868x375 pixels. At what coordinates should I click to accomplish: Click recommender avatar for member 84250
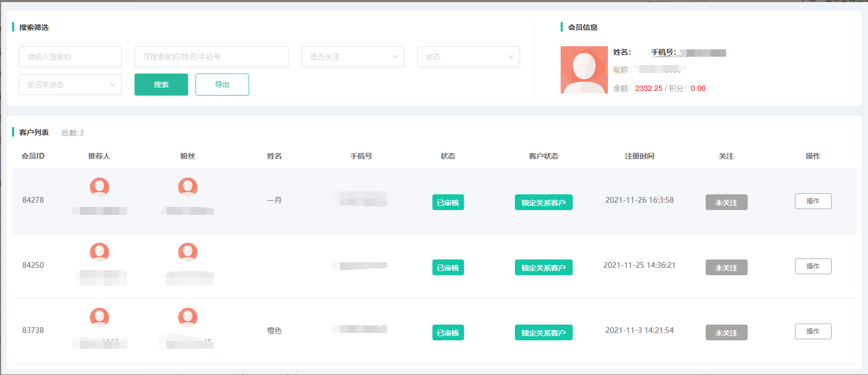[99, 252]
